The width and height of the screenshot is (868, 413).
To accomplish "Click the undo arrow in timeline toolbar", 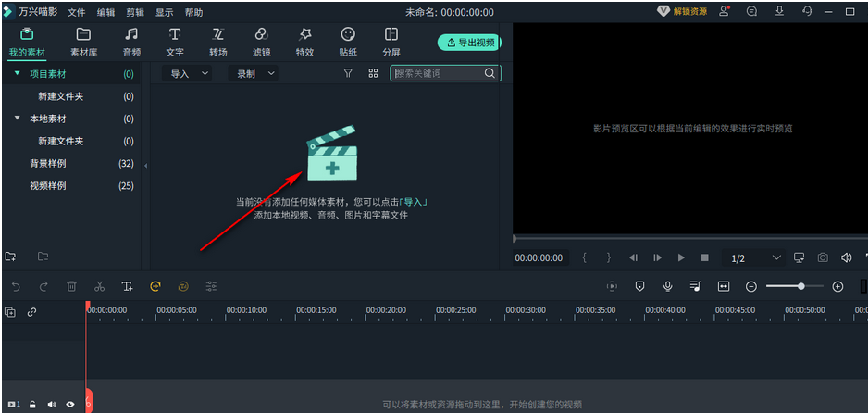I will 16,286.
